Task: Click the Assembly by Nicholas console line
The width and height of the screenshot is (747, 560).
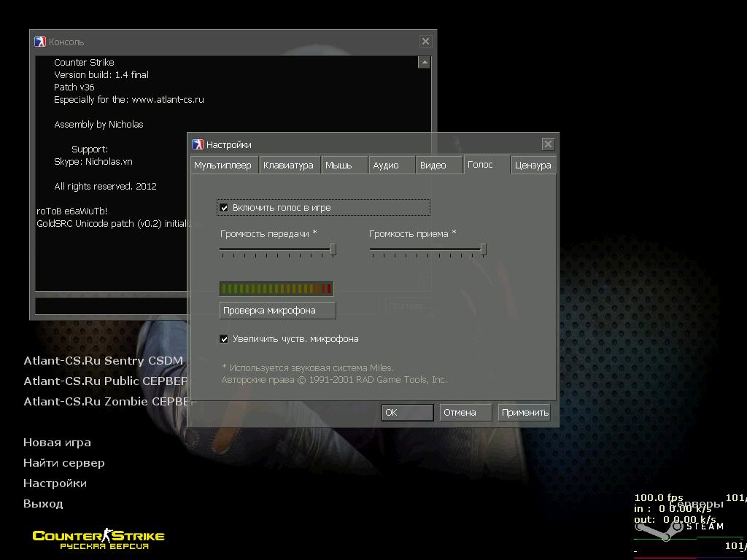Action: [98, 124]
